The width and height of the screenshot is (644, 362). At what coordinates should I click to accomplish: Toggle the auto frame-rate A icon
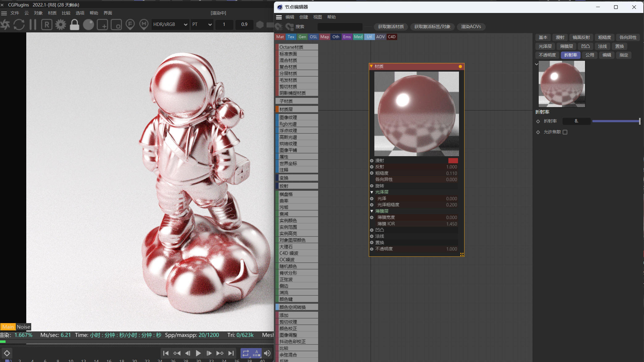pyautogui.click(x=256, y=353)
